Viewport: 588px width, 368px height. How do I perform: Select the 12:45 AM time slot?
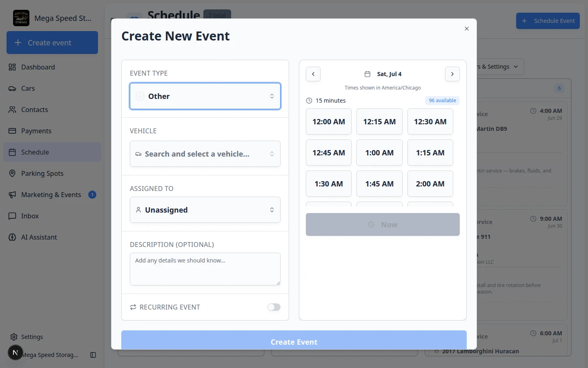pos(329,153)
